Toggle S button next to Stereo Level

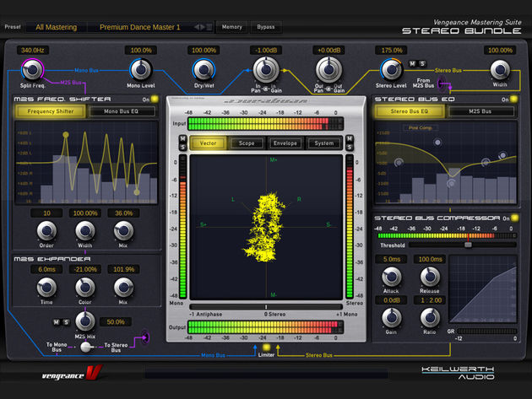pyautogui.click(x=422, y=64)
